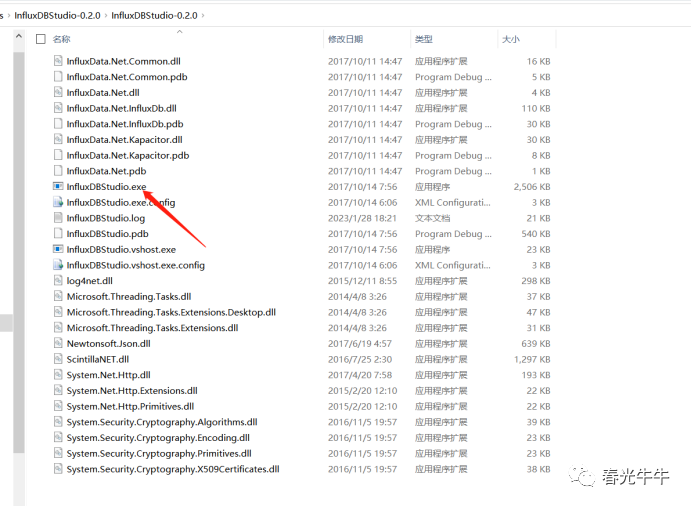
Task: Click the System.Net.Http.dll file icon
Action: pos(58,375)
